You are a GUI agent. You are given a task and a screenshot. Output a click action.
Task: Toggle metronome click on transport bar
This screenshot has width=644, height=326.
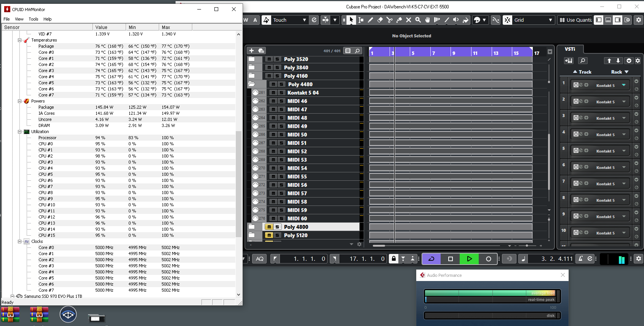[580, 259]
